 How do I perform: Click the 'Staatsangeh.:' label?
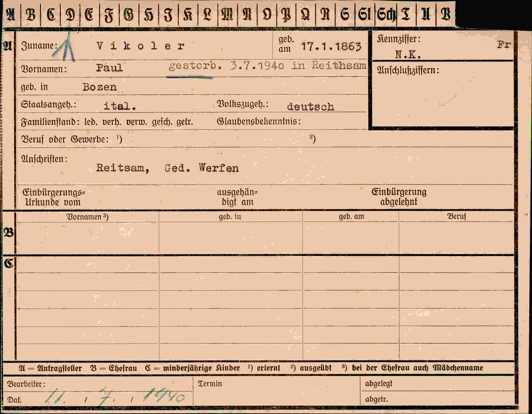point(48,105)
